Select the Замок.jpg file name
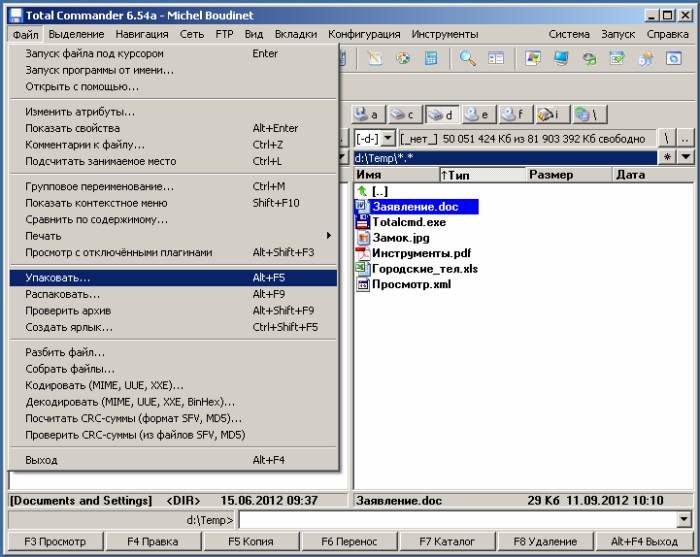 [x=401, y=238]
